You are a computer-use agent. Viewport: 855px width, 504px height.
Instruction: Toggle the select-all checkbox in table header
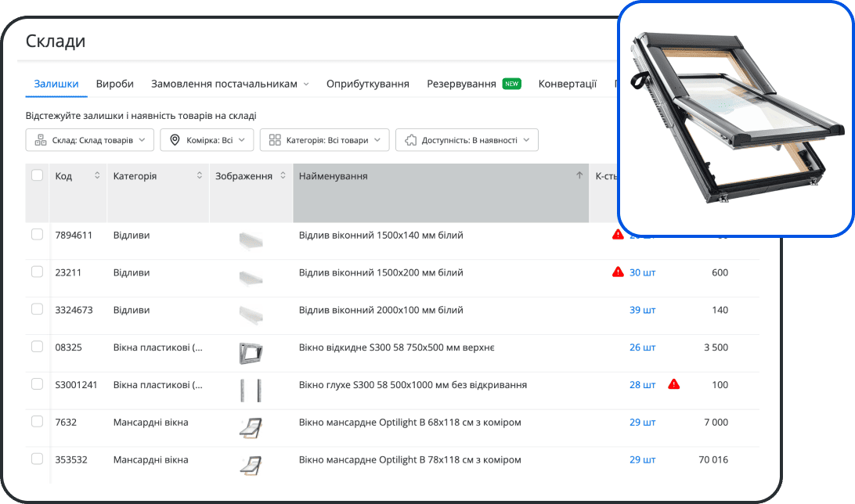(x=37, y=175)
